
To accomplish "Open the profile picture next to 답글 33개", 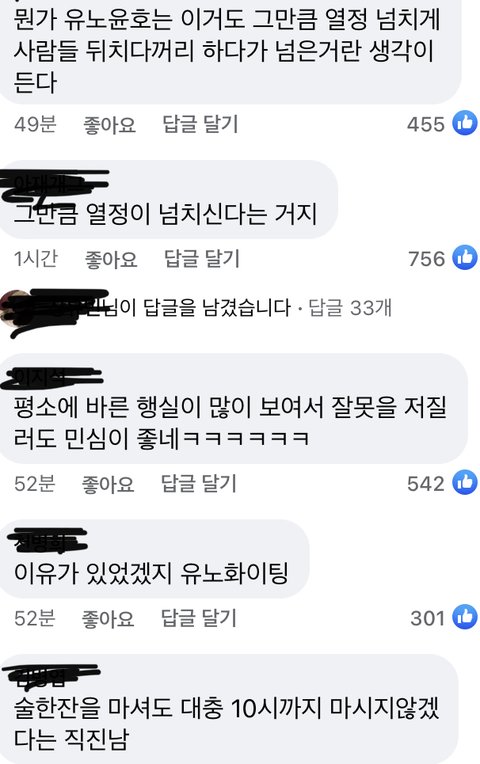I will click(x=15, y=307).
